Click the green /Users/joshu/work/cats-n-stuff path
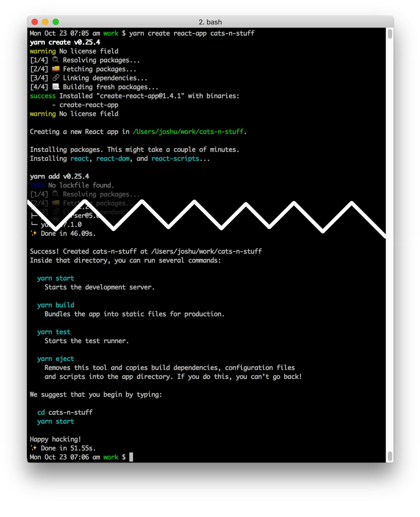The image size is (420, 517). (x=188, y=131)
